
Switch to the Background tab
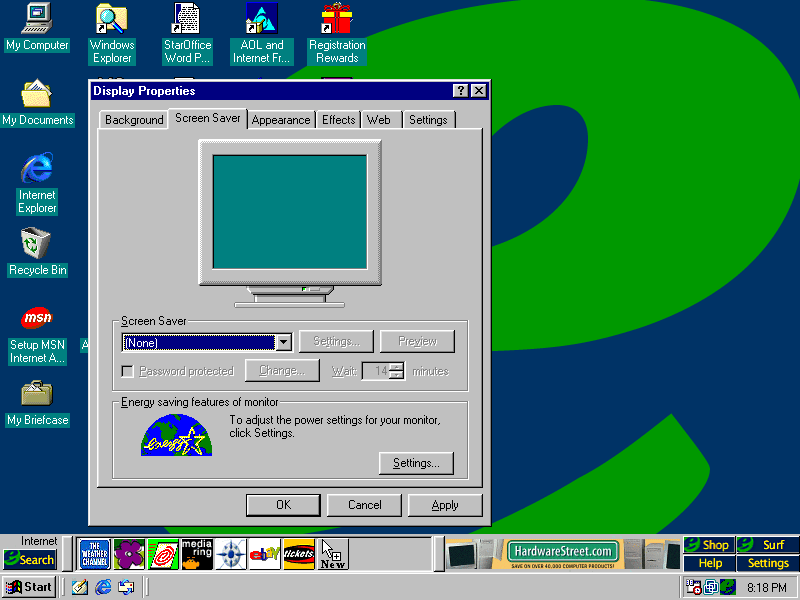coord(134,120)
